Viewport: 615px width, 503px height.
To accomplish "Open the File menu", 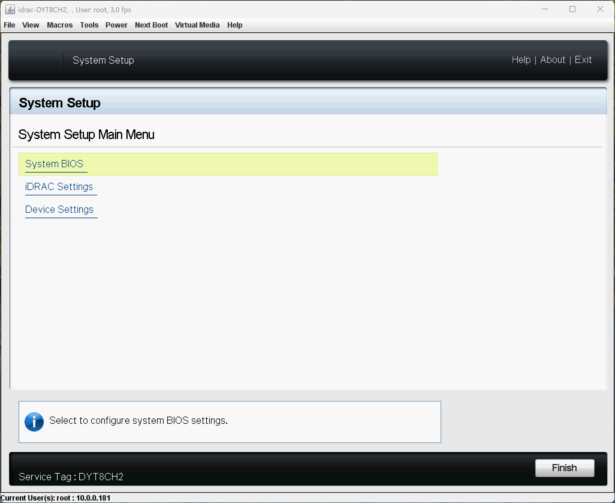I will (10, 25).
